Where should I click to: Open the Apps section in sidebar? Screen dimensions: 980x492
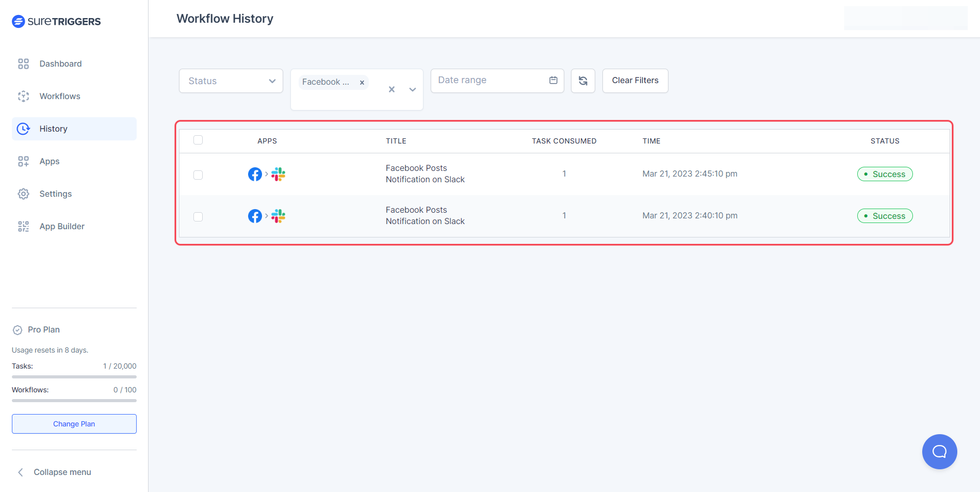click(x=49, y=161)
